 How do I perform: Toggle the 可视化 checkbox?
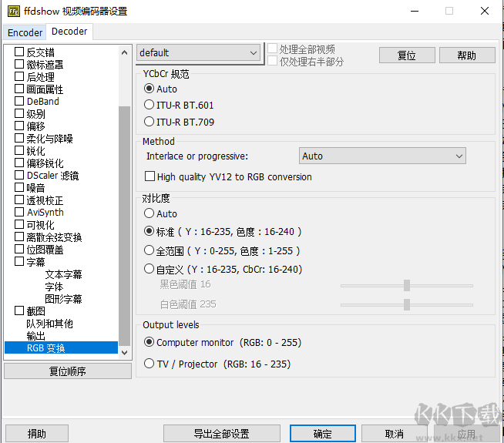click(x=19, y=224)
